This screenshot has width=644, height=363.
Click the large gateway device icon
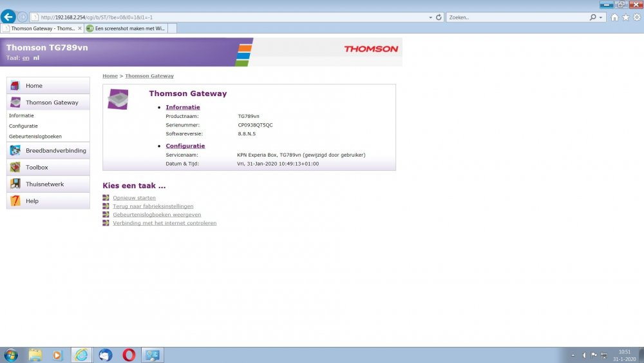click(x=118, y=99)
